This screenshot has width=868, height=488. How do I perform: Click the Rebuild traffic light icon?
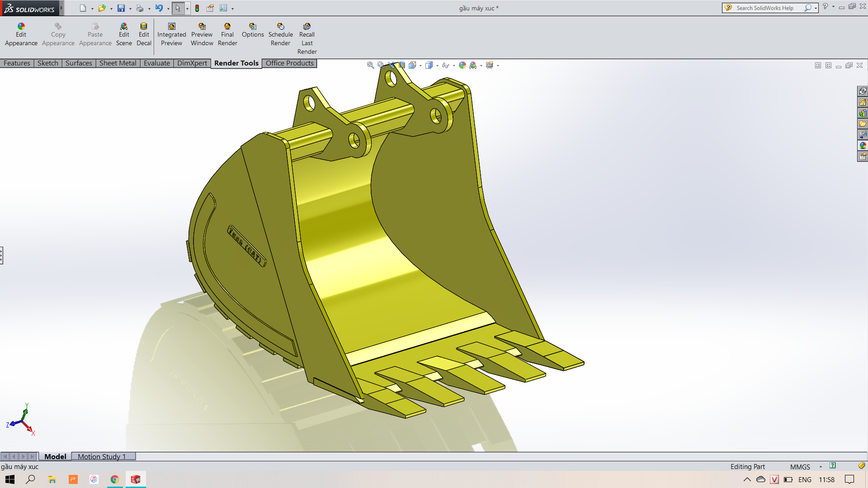point(197,8)
